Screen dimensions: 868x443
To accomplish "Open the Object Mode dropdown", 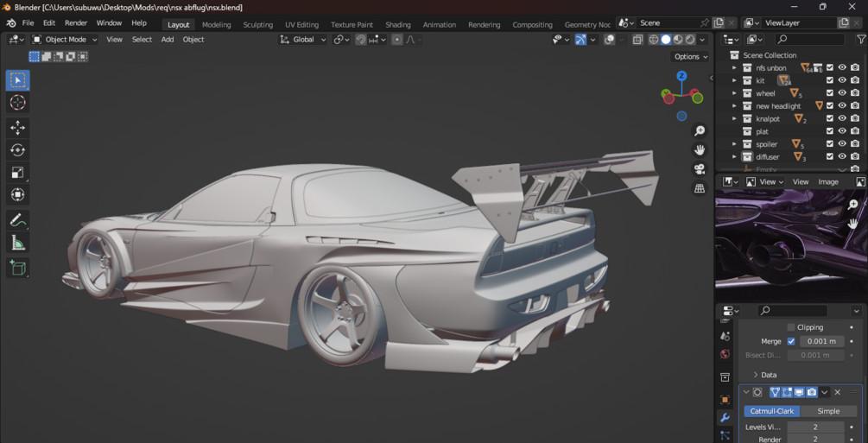I will [65, 40].
